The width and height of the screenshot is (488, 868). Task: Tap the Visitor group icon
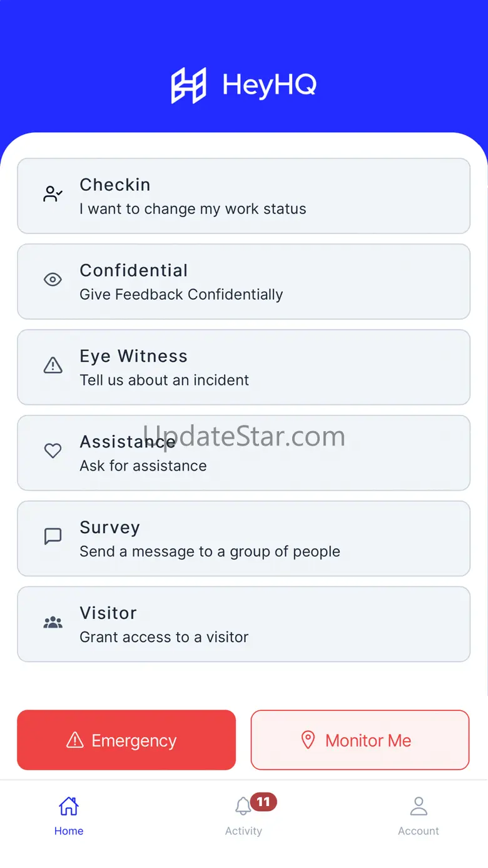point(53,623)
